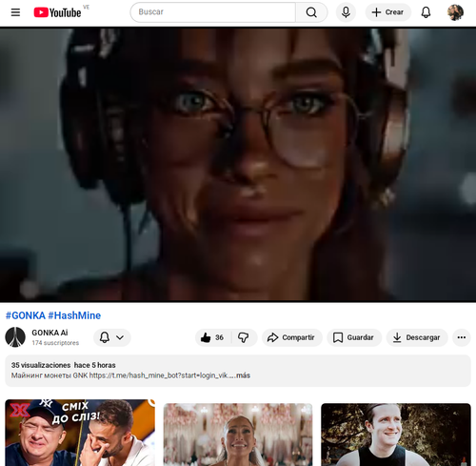The height and width of the screenshot is (466, 476).
Task: Open the smiling man in tank top thumbnail
Action: pyautogui.click(x=396, y=435)
